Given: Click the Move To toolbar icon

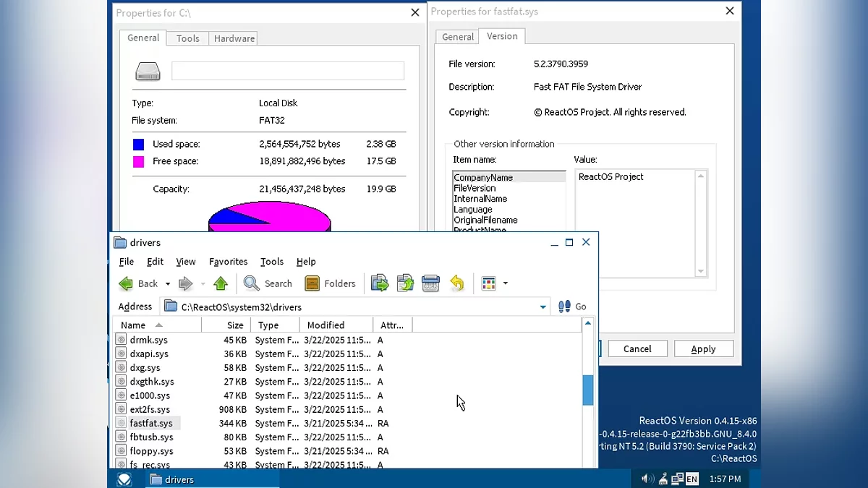Looking at the screenshot, I should tap(380, 284).
